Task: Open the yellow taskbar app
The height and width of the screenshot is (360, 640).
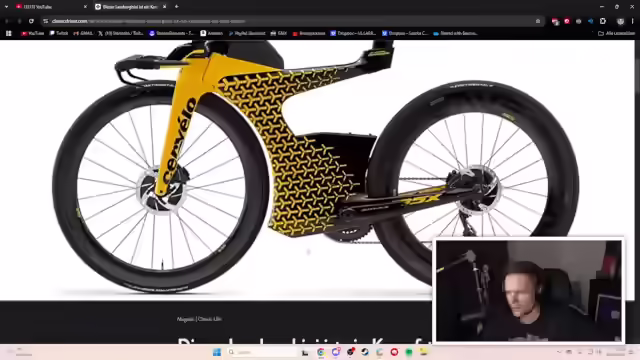Action: pos(424,352)
